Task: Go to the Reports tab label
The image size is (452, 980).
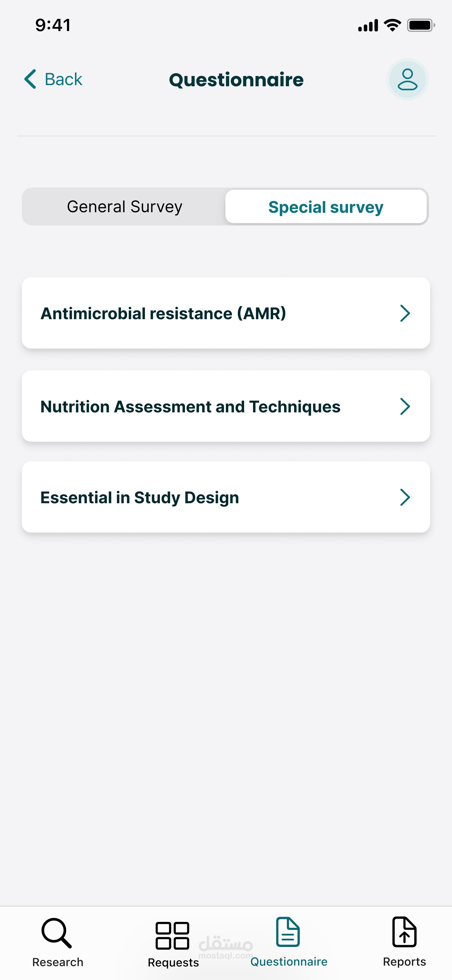Action: [404, 962]
